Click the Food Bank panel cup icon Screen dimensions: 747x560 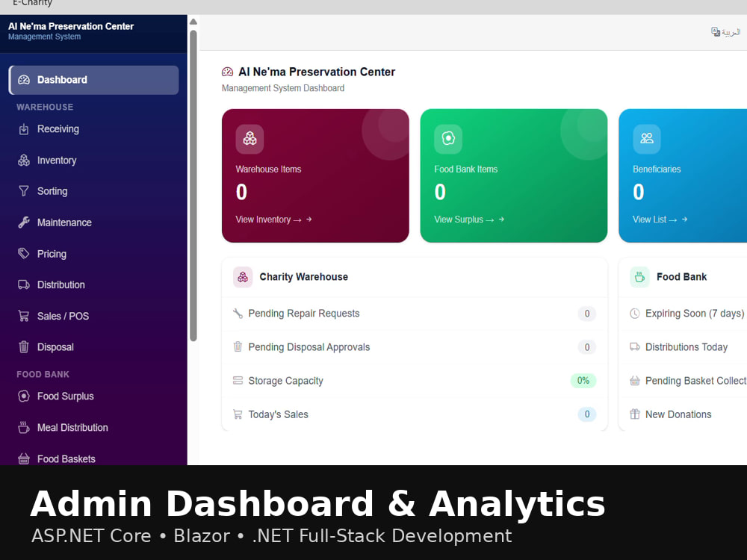pos(640,277)
